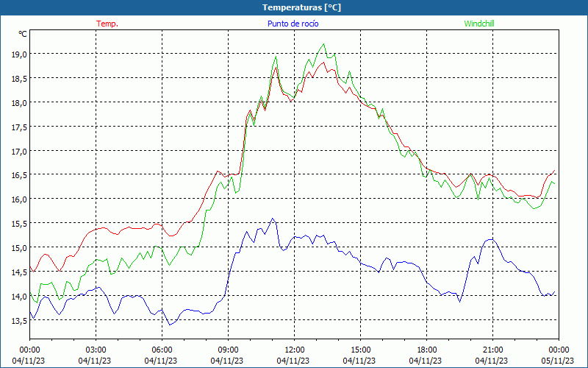Click the 14,5 y-axis value
588x368 pixels.
19,272
